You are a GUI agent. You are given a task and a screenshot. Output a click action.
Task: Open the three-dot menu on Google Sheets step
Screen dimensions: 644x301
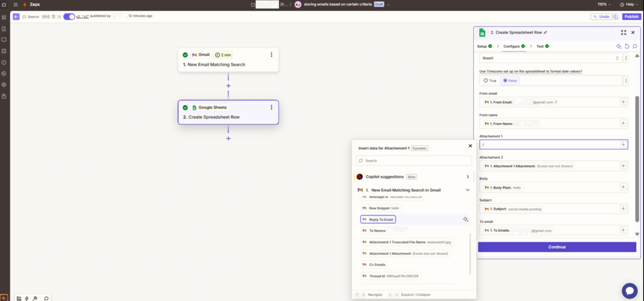(271, 107)
